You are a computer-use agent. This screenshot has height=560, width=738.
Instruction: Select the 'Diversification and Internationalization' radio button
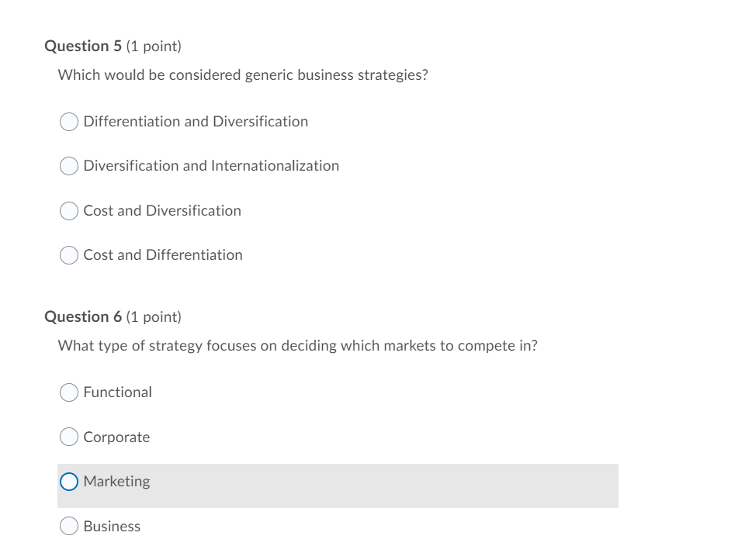[68, 166]
